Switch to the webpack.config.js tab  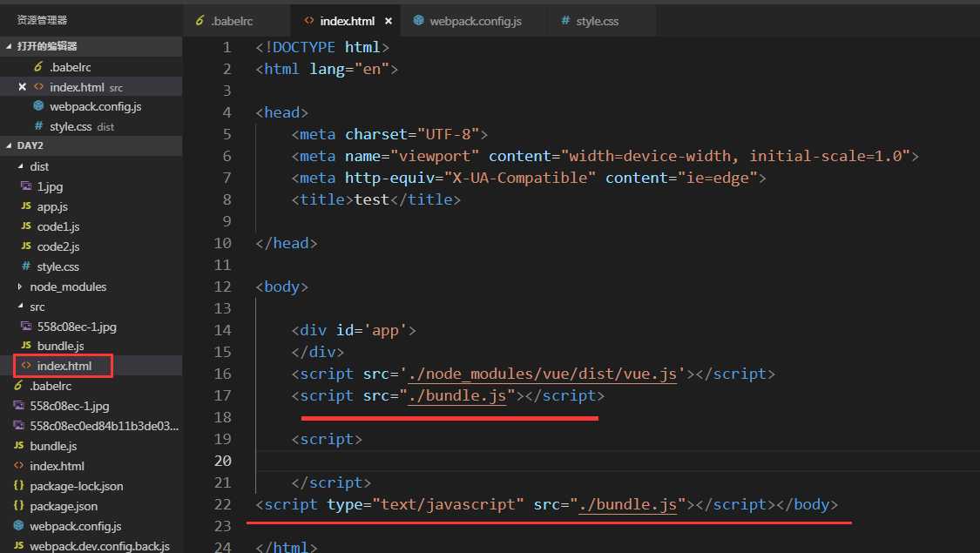click(x=475, y=21)
